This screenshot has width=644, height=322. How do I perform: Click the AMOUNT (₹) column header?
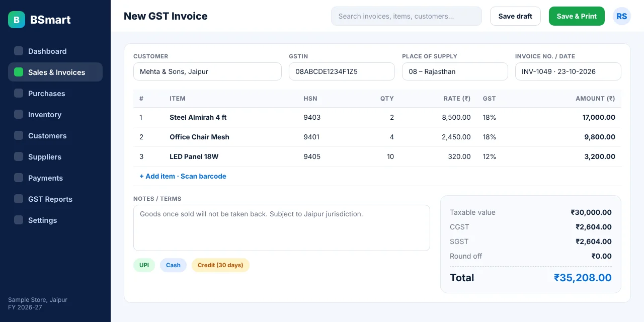click(x=595, y=99)
